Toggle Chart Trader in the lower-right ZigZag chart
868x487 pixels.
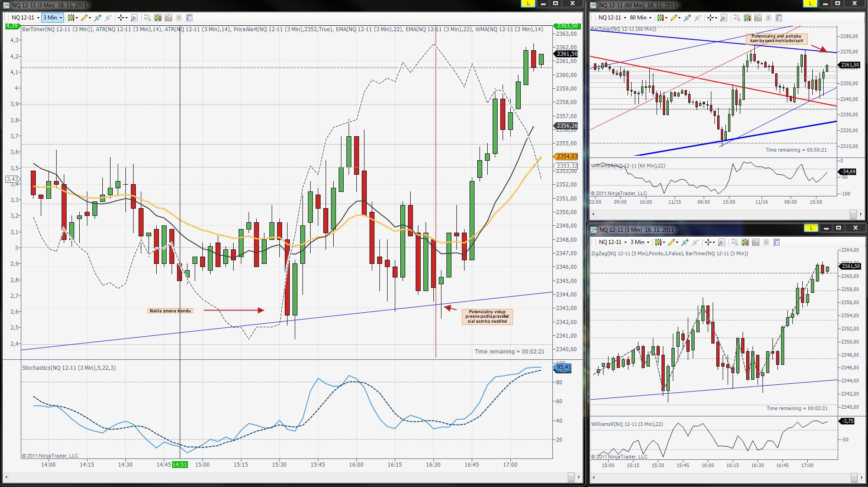pos(734,242)
